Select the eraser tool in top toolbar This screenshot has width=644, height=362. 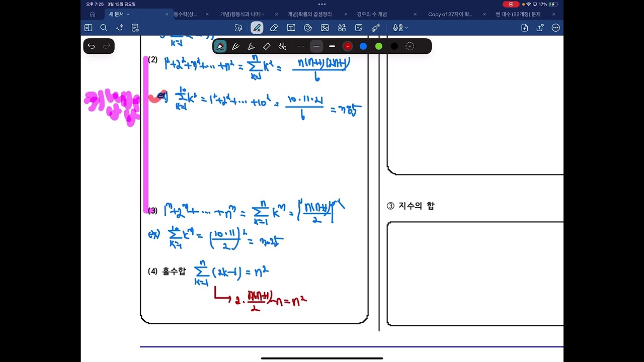[274, 28]
